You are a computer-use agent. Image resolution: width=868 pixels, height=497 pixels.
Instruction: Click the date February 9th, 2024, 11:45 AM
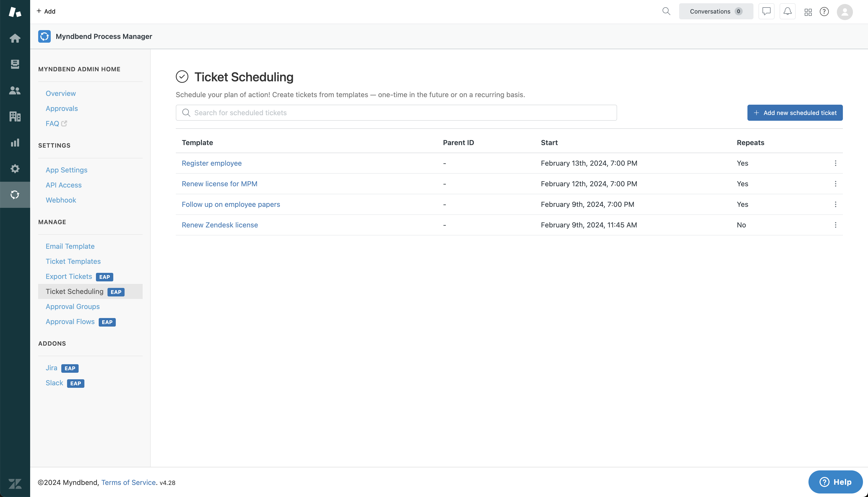(589, 225)
